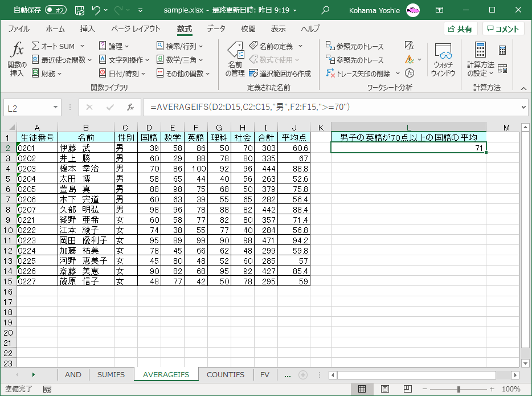Open the Watch Window (ウォッチ ウィンドウ)
532x396 pixels.
coord(443,59)
